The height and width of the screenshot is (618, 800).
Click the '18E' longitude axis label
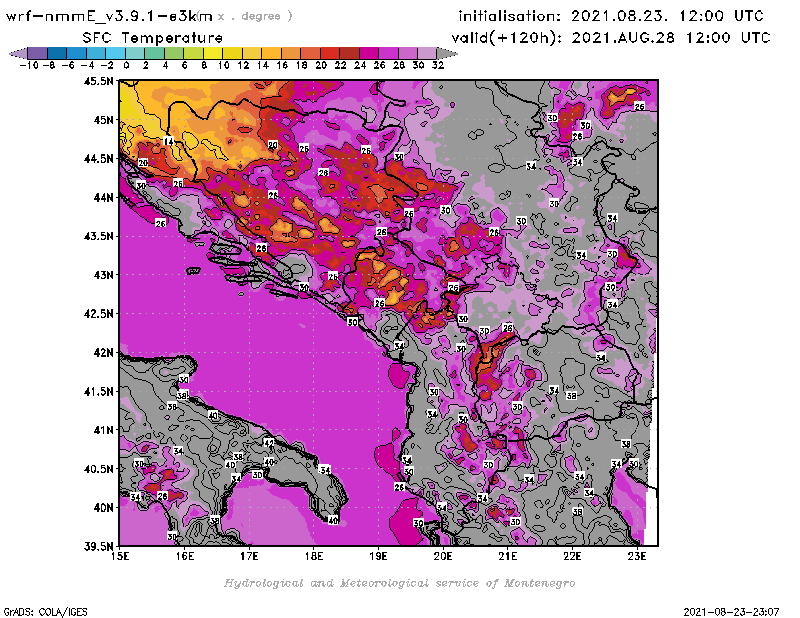314,556
